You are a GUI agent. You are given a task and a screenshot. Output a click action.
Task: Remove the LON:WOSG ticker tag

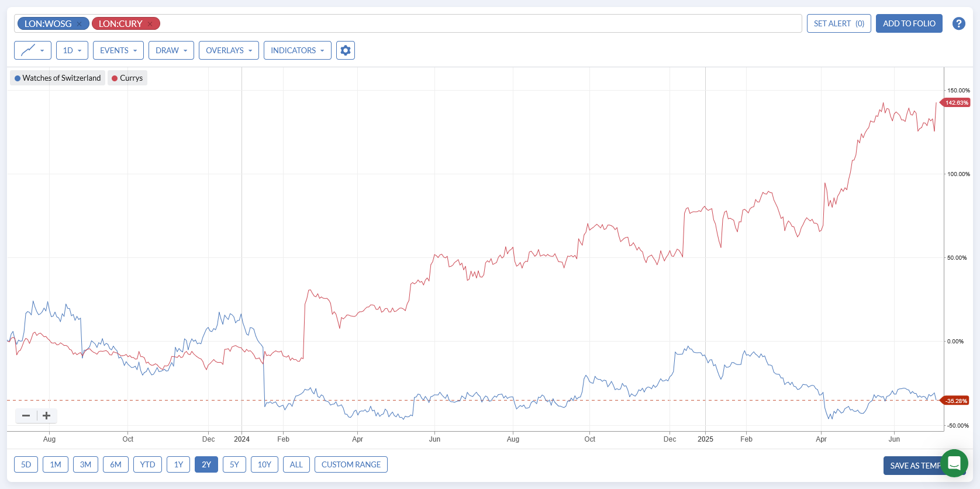79,24
